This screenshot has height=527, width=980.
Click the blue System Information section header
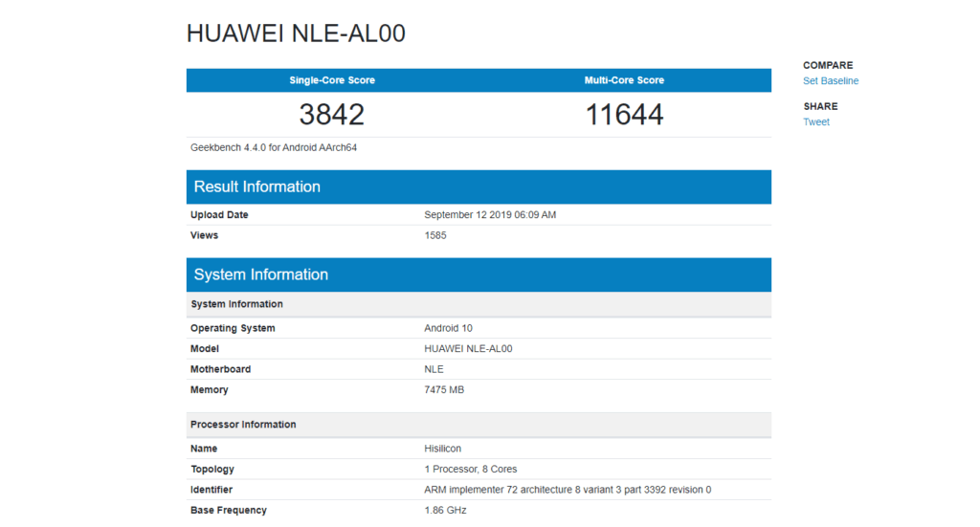pyautogui.click(x=260, y=274)
